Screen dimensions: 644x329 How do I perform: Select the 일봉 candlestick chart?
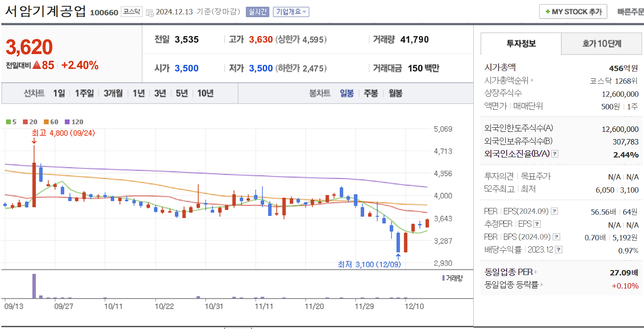pyautogui.click(x=347, y=93)
